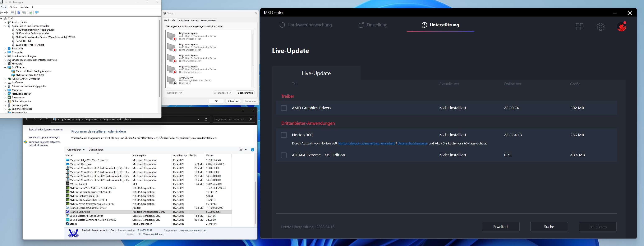This screenshot has height=246, width=644.
Task: Collapse the Grafikkarten tree node
Action: (5, 68)
